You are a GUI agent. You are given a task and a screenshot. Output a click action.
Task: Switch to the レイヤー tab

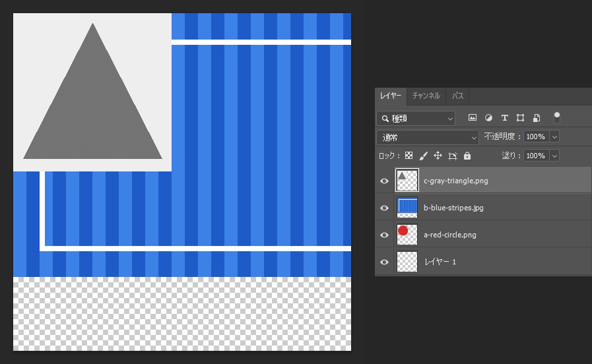(391, 96)
